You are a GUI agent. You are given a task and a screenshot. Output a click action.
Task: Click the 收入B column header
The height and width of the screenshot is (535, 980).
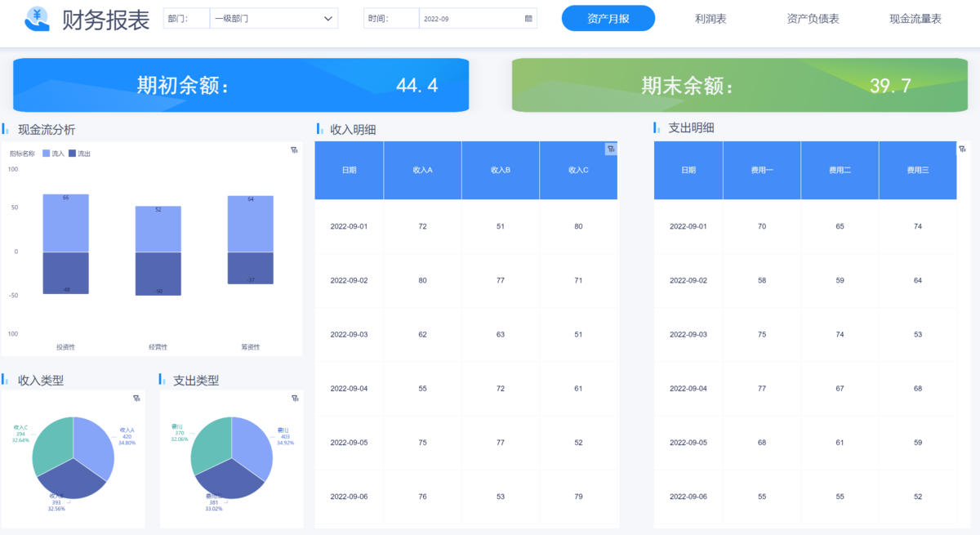click(x=501, y=170)
